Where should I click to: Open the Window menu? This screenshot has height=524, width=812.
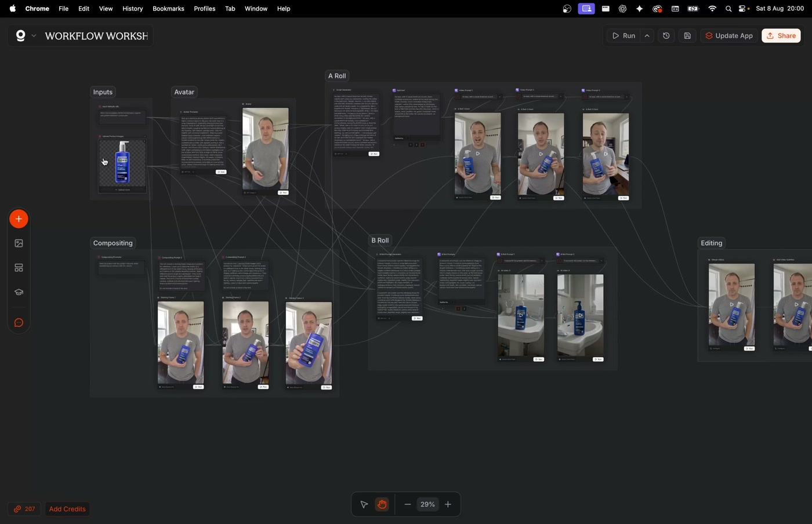click(x=256, y=9)
